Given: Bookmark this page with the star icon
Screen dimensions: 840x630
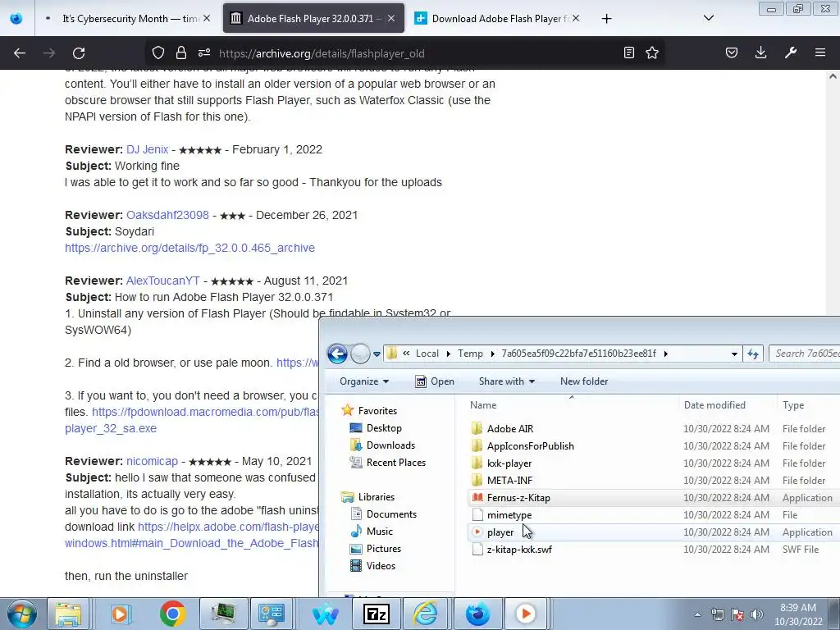Looking at the screenshot, I should (652, 52).
